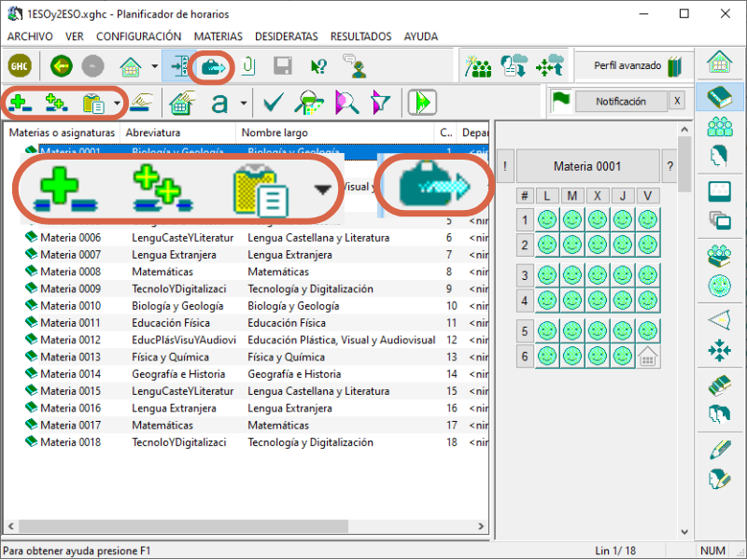Open the support assistant person icon
The image size is (747, 560).
(x=355, y=65)
